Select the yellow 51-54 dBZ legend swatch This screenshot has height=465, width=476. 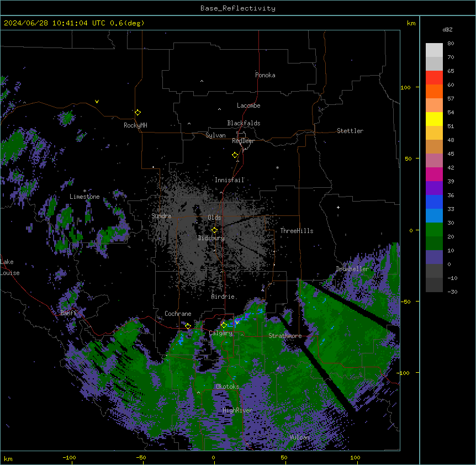click(x=434, y=119)
